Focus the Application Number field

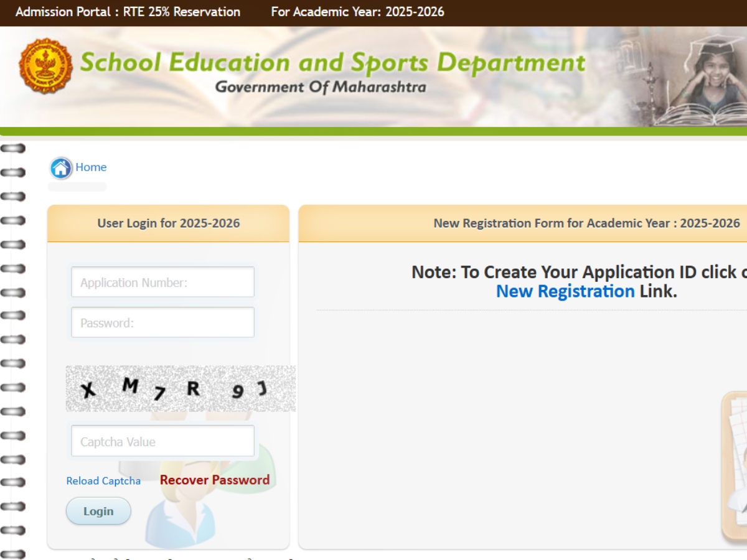click(x=162, y=282)
